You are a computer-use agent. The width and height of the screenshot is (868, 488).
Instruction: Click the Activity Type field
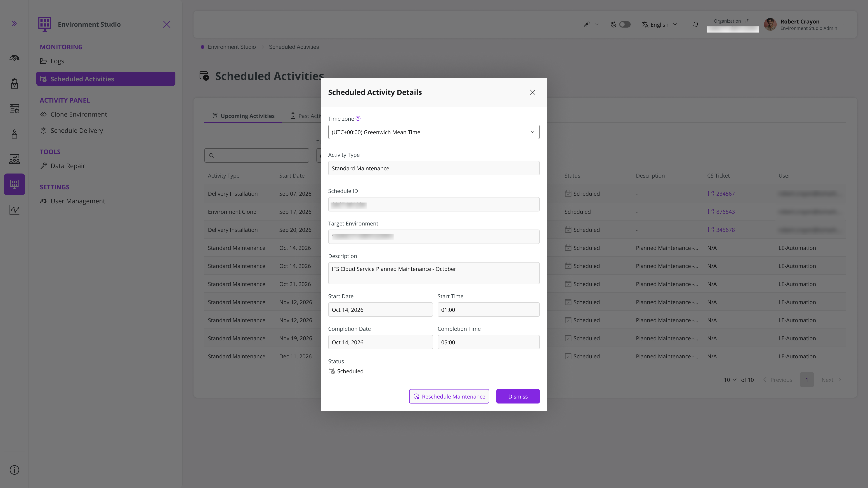coord(434,168)
